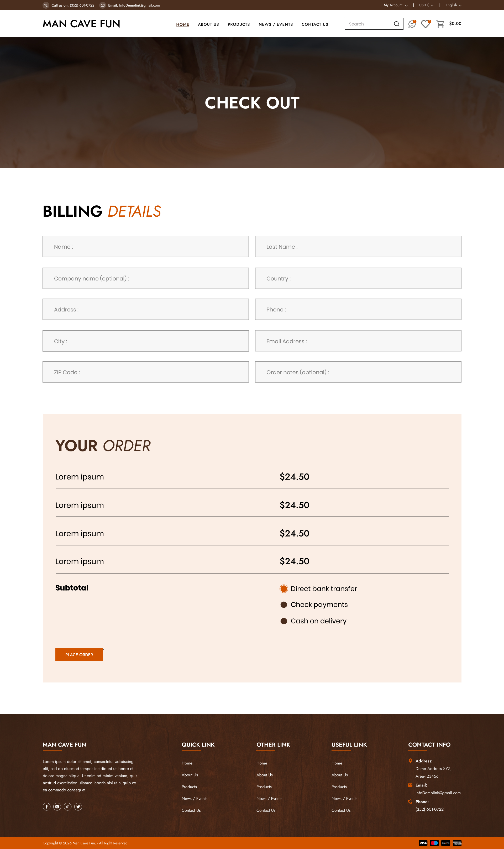Viewport: 504px width, 849px height.
Task: Select Check payments radio option
Action: [284, 605]
